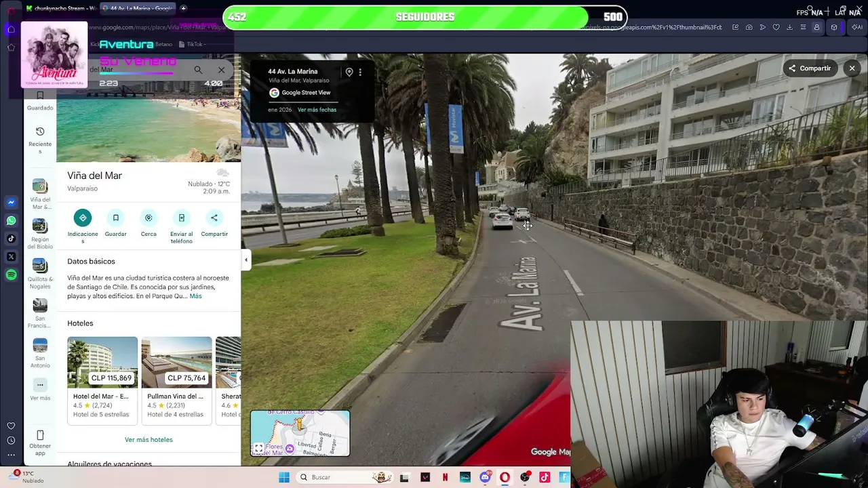This screenshot has width=868, height=488.
Task: Click the Street View minimap thumbnail
Action: coord(300,432)
